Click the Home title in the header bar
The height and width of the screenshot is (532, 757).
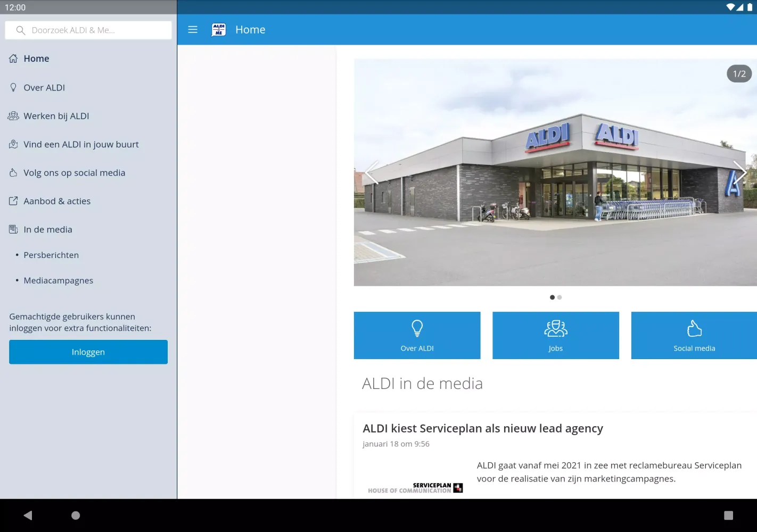click(250, 30)
